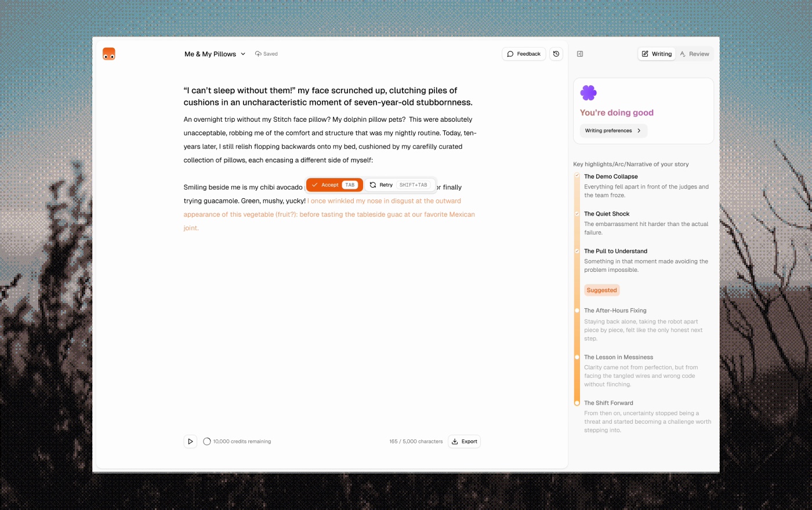Screen dimensions: 812x510
Task: Collapse the right sidebar panel icon
Action: [580, 54]
